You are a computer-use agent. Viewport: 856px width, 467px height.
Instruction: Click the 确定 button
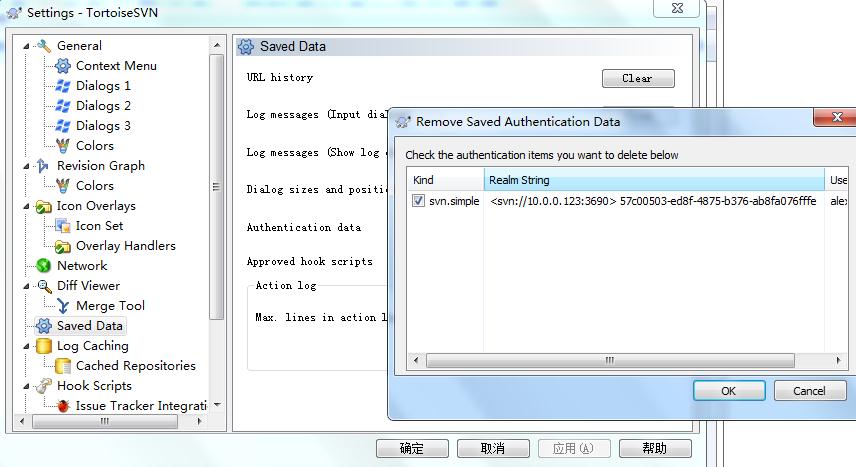(x=412, y=448)
